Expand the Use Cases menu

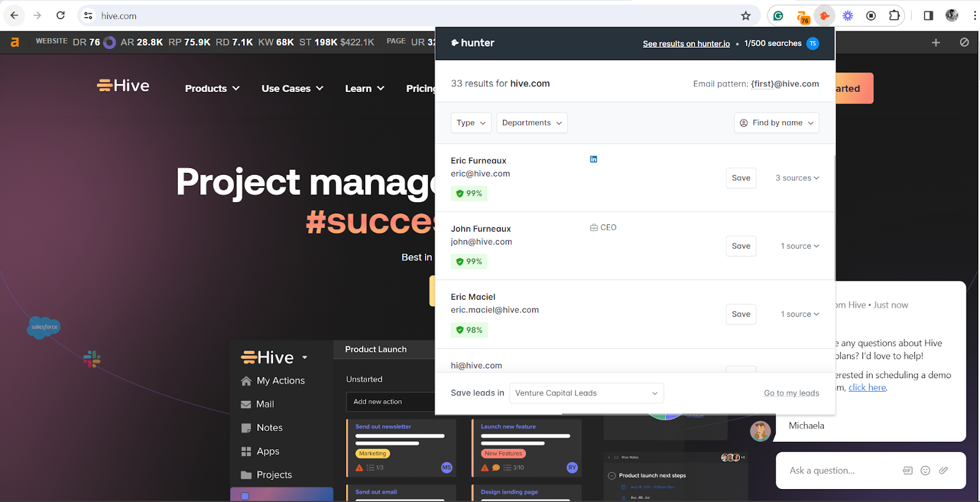coord(292,88)
